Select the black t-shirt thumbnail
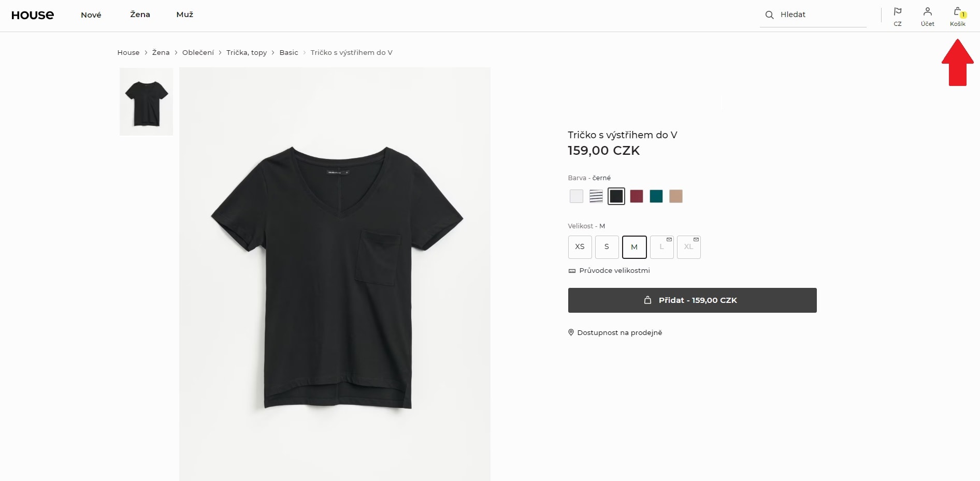 tap(146, 101)
